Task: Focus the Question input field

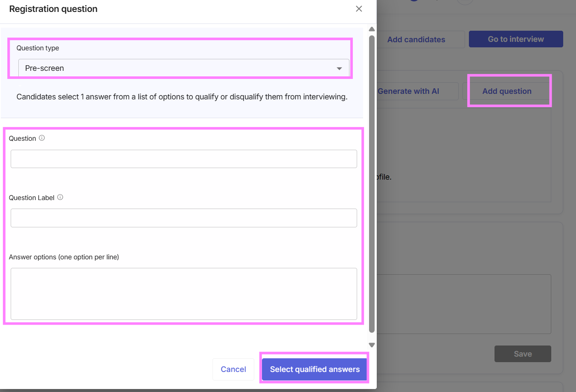Action: pyautogui.click(x=184, y=159)
